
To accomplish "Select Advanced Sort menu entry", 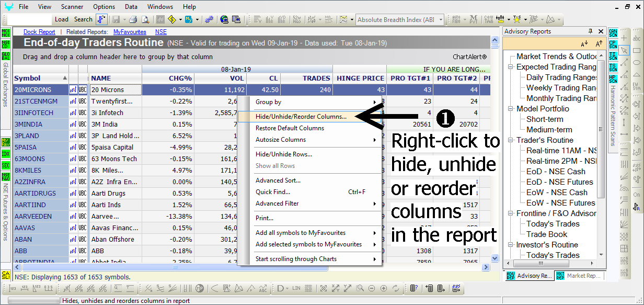I will point(309,180).
